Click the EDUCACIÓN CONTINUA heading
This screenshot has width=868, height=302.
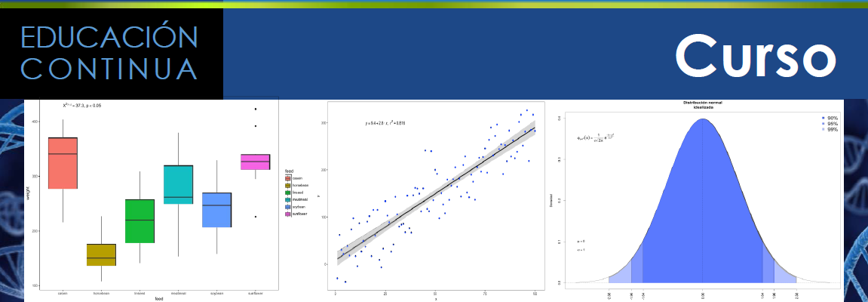click(109, 53)
